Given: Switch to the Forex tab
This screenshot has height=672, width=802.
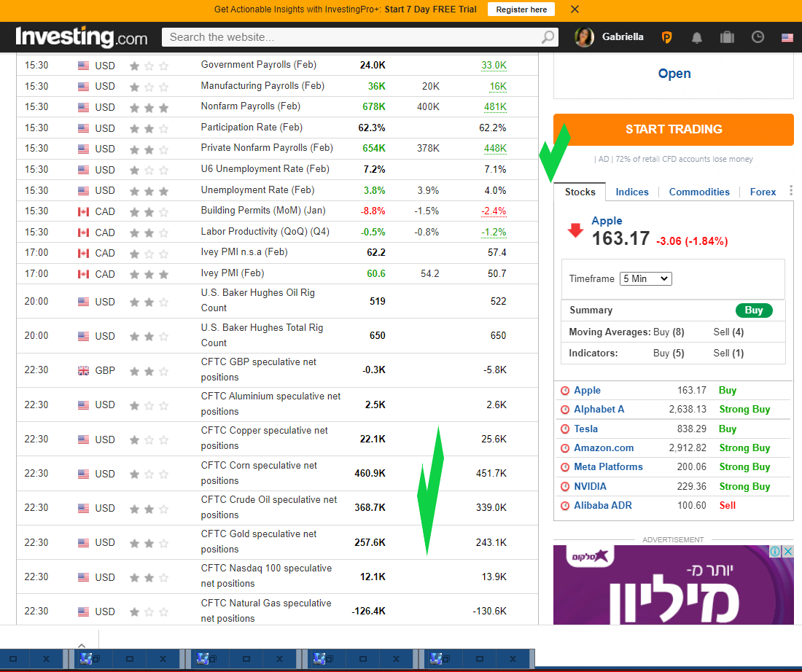Looking at the screenshot, I should point(763,192).
